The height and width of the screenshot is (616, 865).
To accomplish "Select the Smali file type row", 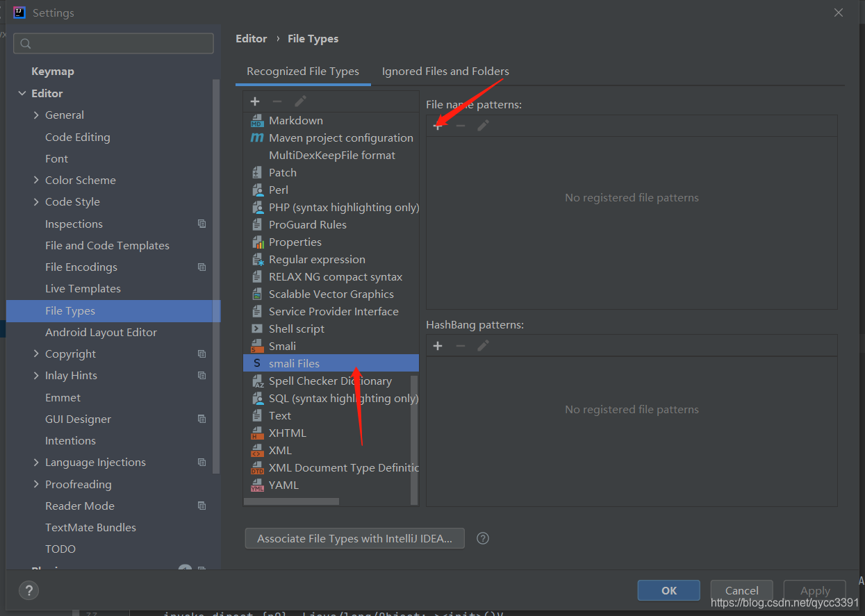I will (331, 347).
